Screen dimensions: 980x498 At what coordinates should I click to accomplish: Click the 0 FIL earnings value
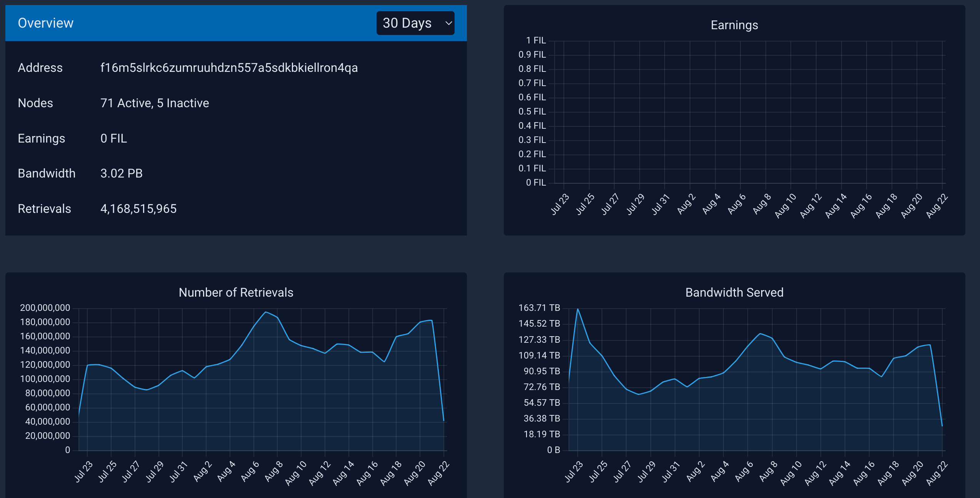pos(113,138)
